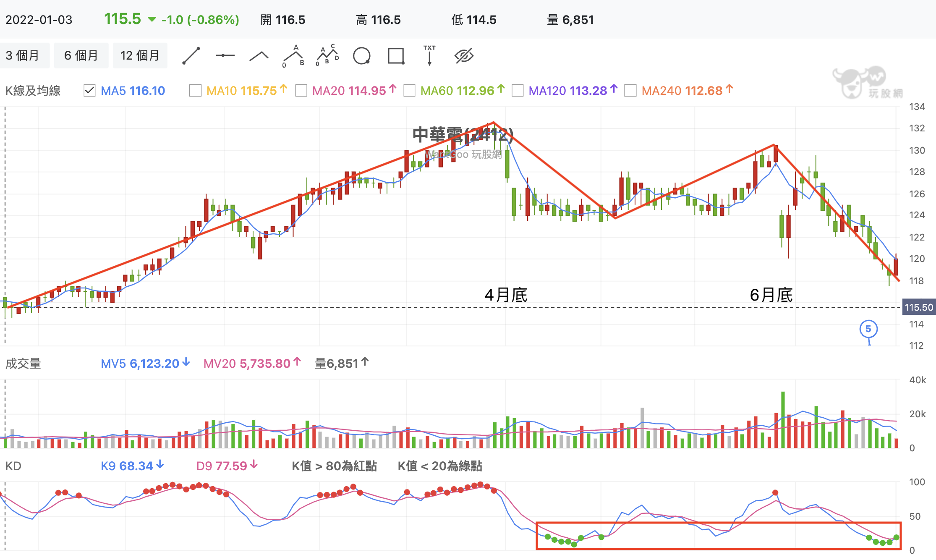This screenshot has height=560, width=936.
Task: Check the MA240 moving average box
Action: point(630,91)
